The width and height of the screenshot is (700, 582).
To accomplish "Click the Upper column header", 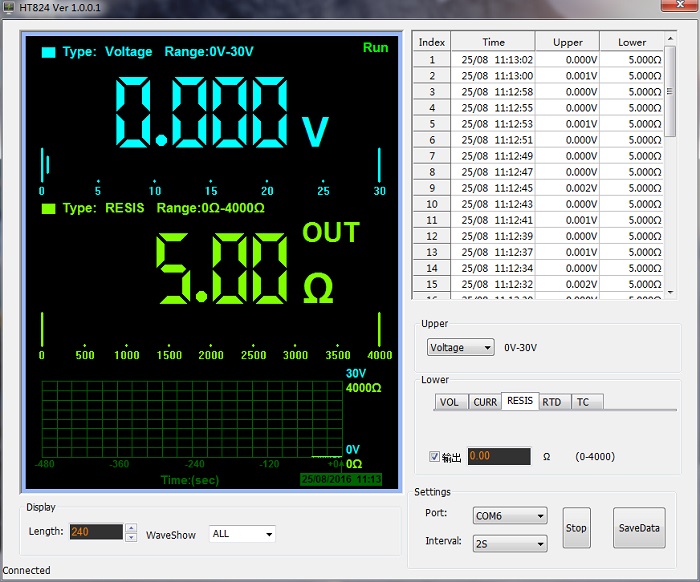I will click(x=567, y=42).
